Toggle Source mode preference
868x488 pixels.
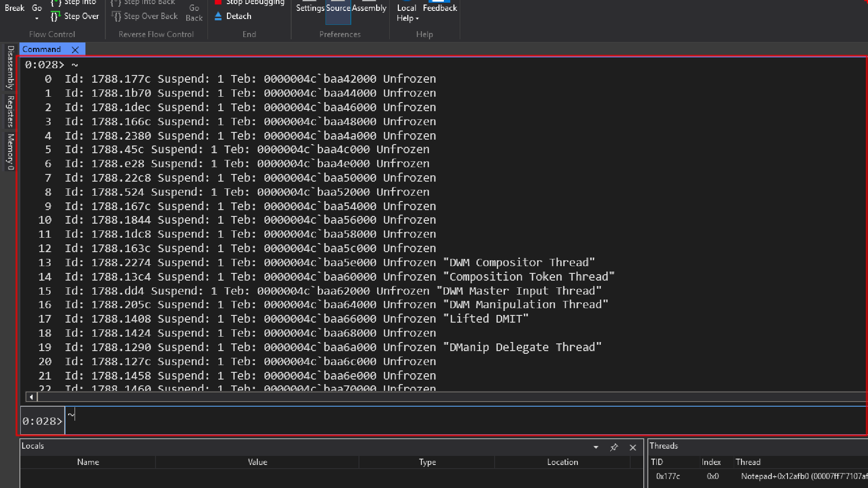click(338, 8)
